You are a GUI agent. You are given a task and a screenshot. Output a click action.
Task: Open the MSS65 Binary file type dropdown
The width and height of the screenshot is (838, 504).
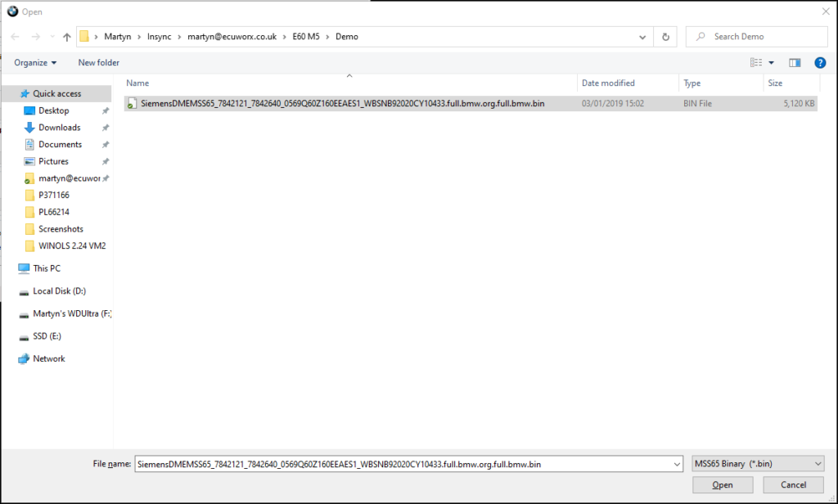pyautogui.click(x=758, y=464)
